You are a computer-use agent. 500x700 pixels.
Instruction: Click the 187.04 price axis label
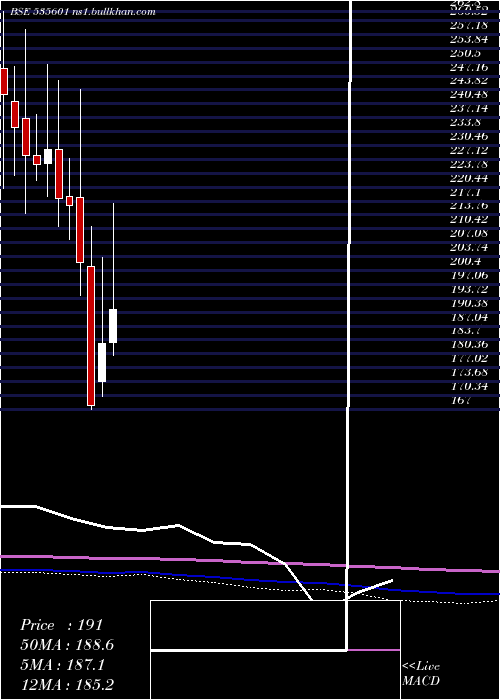tap(468, 317)
